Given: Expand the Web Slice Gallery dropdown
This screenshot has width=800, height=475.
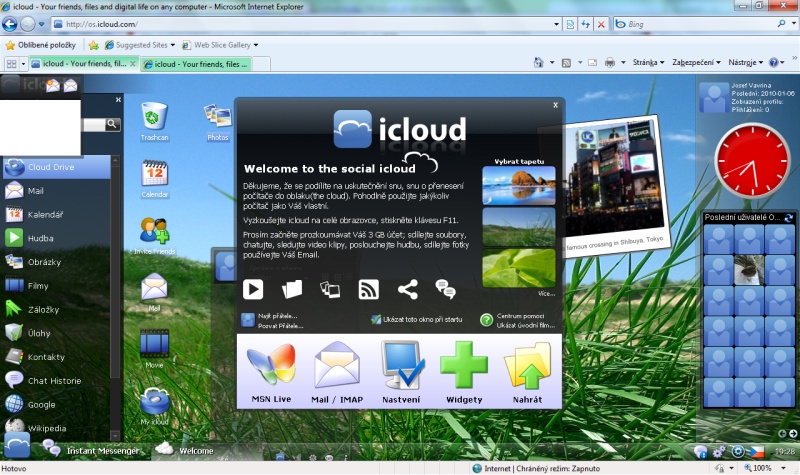Looking at the screenshot, I should click(256, 45).
